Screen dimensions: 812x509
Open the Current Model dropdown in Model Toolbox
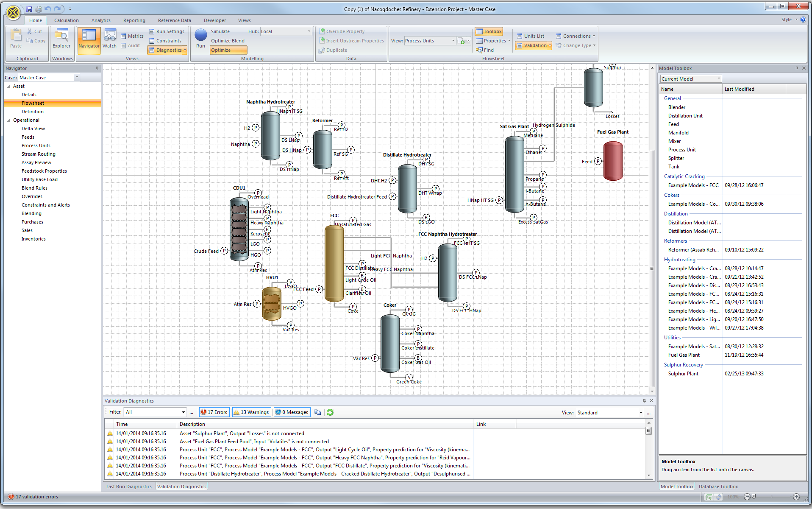point(690,78)
